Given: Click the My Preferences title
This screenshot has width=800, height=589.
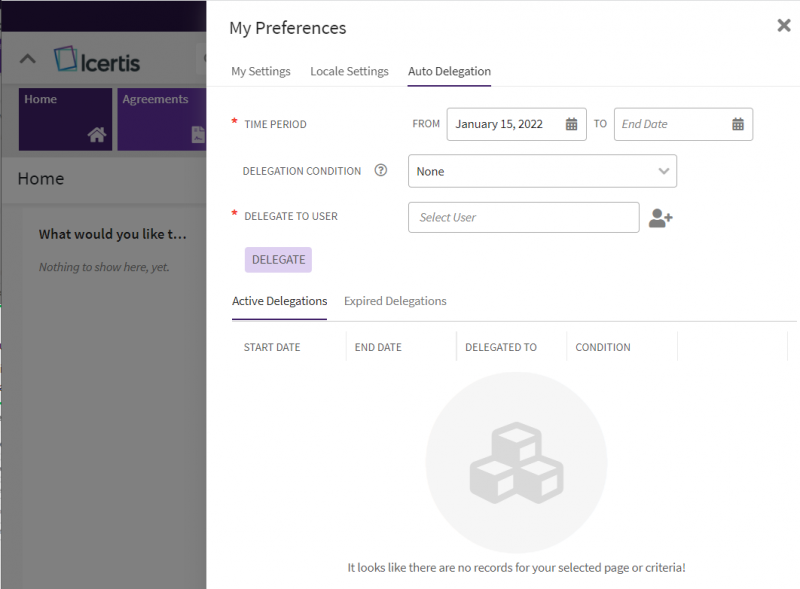Looking at the screenshot, I should point(287,28).
